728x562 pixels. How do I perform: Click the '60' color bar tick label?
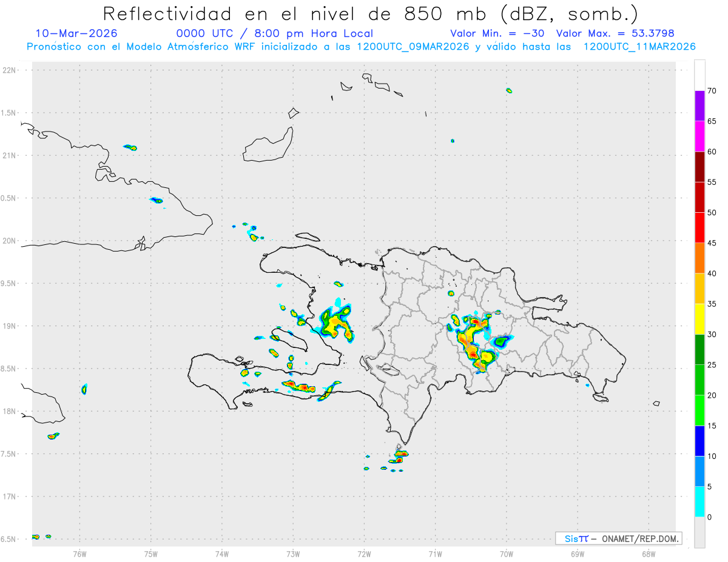(x=712, y=152)
